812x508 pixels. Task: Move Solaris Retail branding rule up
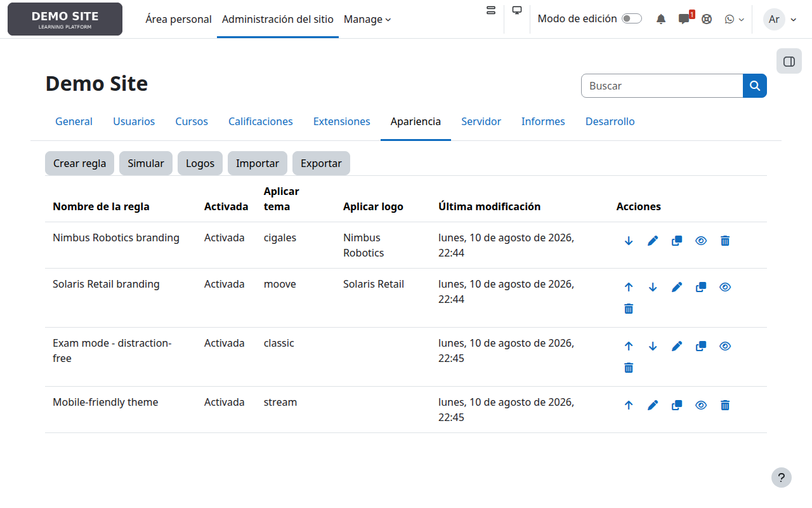(629, 287)
